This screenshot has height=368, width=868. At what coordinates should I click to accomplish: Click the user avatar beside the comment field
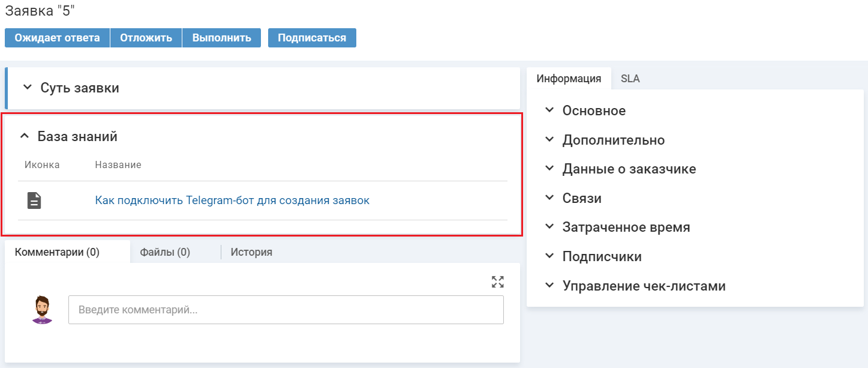(42, 310)
